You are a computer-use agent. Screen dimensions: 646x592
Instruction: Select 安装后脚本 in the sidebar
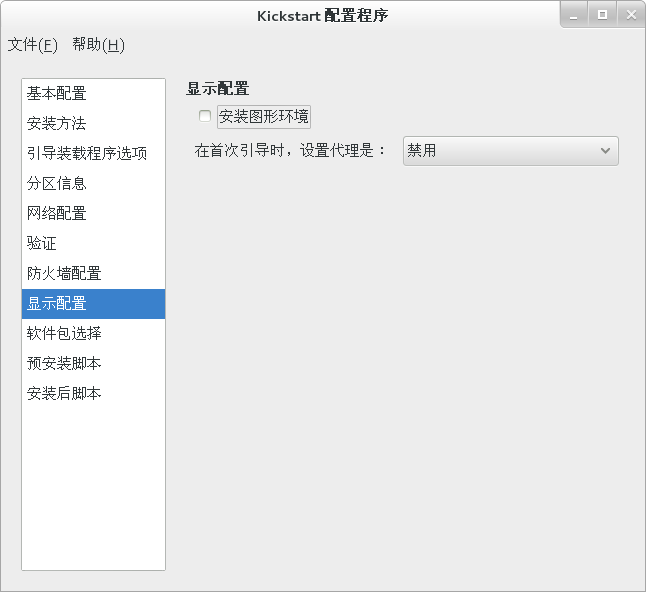[x=94, y=393]
